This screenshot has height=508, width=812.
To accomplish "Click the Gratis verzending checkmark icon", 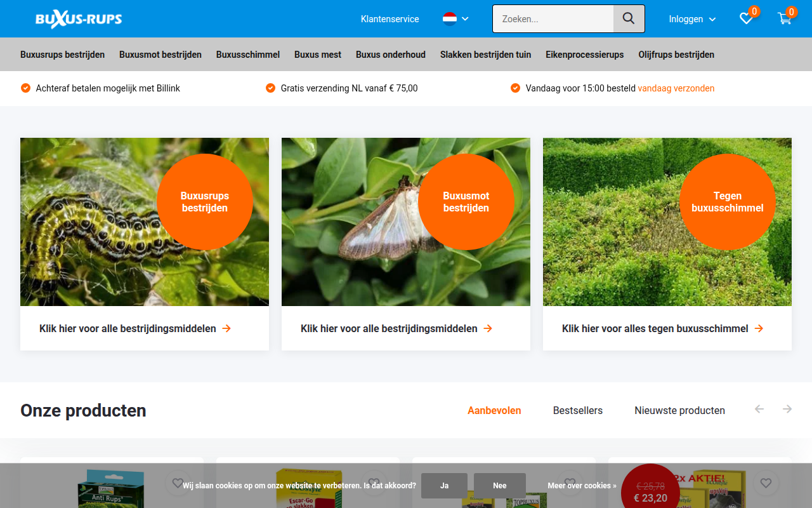I will pyautogui.click(x=270, y=88).
